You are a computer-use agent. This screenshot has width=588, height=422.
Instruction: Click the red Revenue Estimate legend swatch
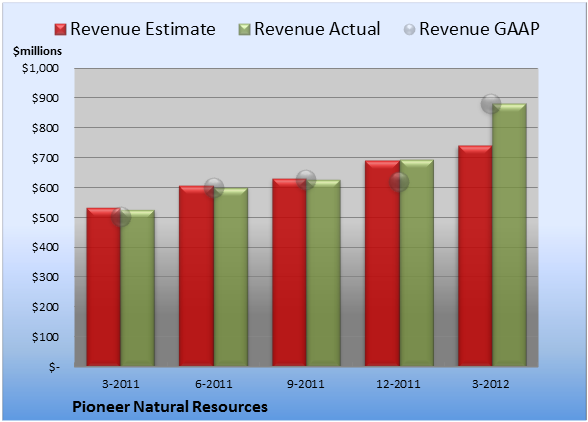(60, 30)
